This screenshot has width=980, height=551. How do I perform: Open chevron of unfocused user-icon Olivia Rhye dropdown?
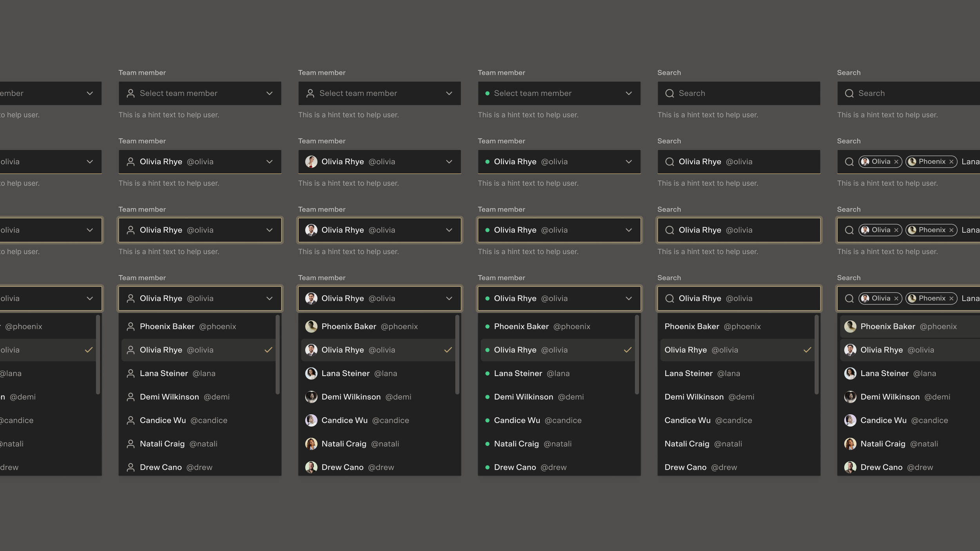coord(269,162)
